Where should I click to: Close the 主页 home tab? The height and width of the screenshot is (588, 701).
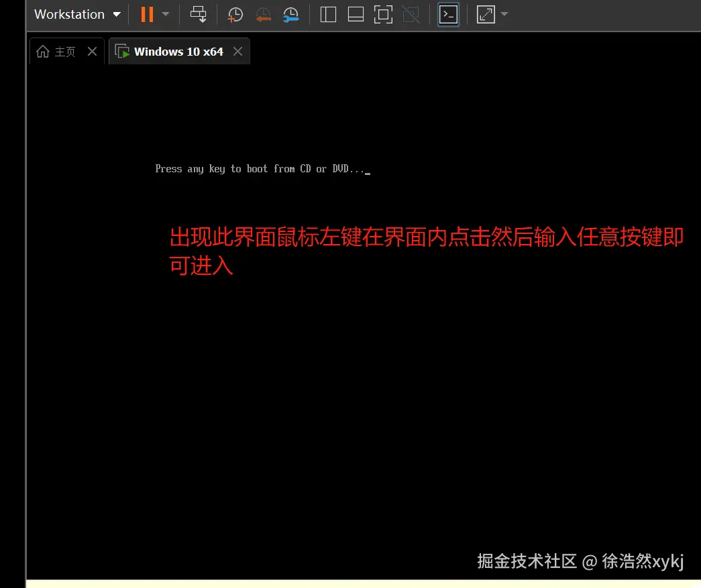click(x=92, y=52)
